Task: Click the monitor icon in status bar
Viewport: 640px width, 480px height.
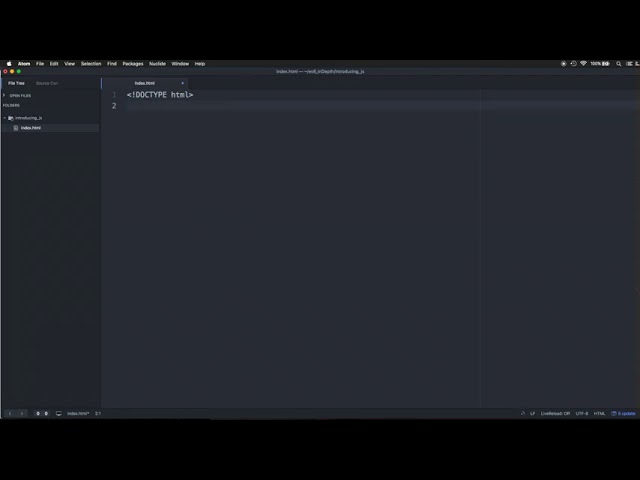Action: (59, 413)
